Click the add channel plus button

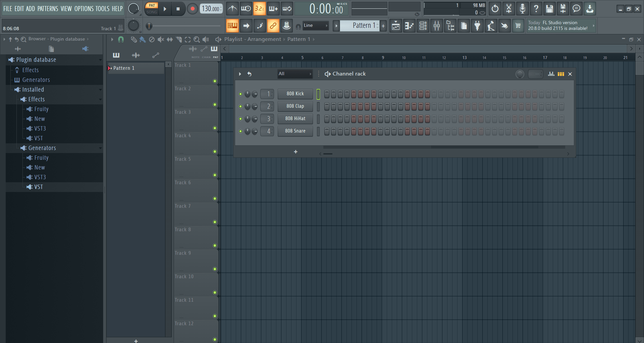point(296,152)
